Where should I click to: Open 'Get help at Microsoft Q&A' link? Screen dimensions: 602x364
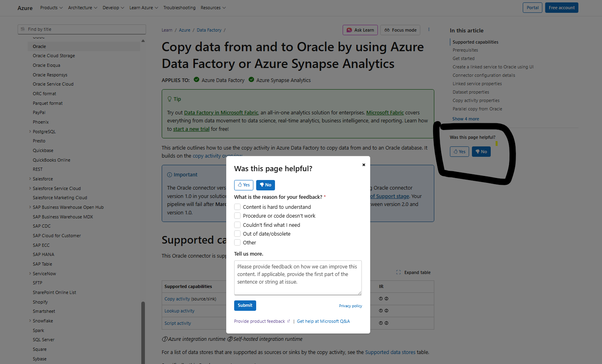tap(323, 321)
